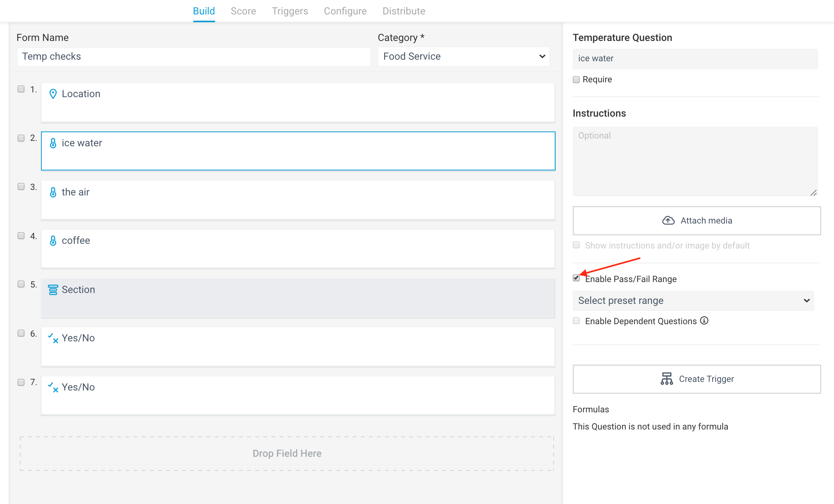Click the thermometer icon on the air question
Screen dimensions: 834x504
[53, 192]
